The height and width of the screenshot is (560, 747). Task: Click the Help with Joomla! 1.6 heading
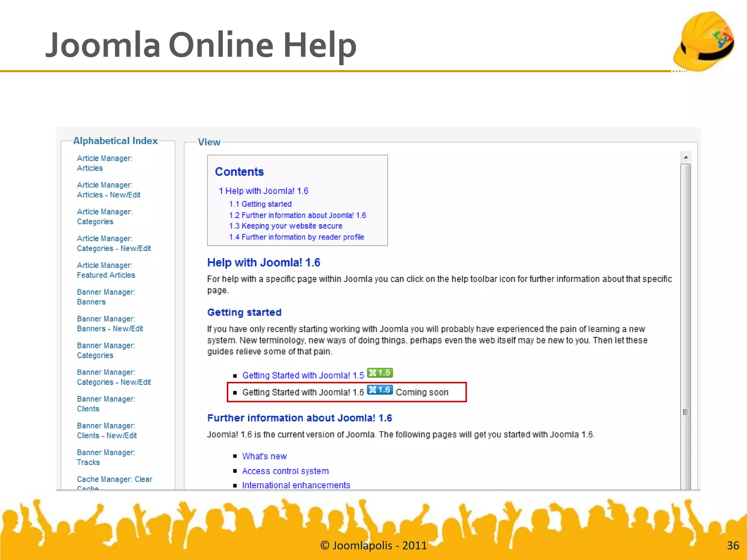(x=264, y=262)
